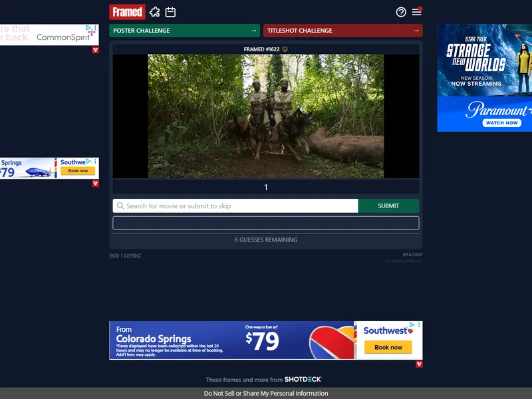The image size is (532, 399).
Task: Click Watch Now on Paramount+ ad
Action: (502, 123)
